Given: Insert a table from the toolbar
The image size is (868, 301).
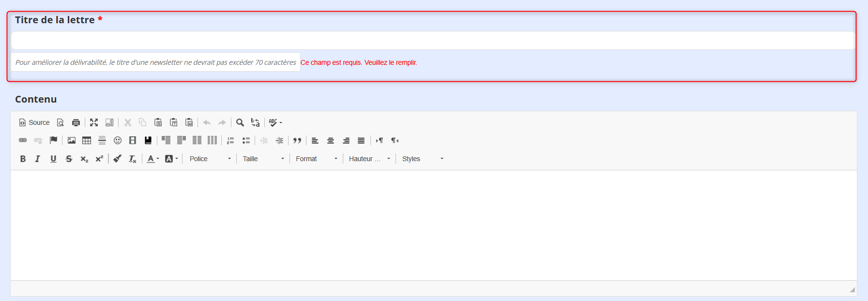Looking at the screenshot, I should tap(87, 140).
